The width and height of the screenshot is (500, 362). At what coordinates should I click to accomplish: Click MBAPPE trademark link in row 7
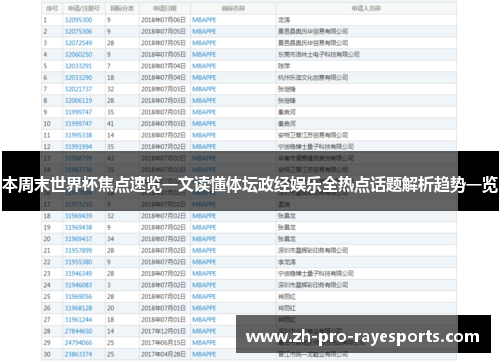(x=204, y=89)
